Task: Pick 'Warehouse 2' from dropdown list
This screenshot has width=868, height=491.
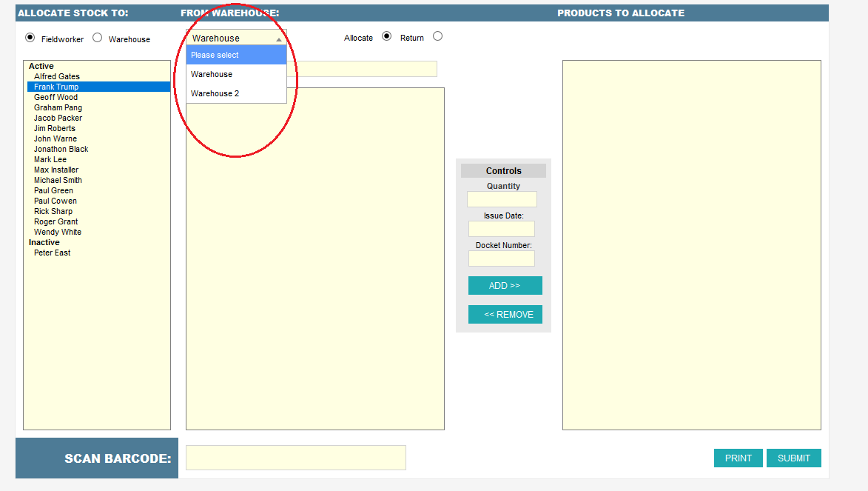Action: pyautogui.click(x=236, y=93)
